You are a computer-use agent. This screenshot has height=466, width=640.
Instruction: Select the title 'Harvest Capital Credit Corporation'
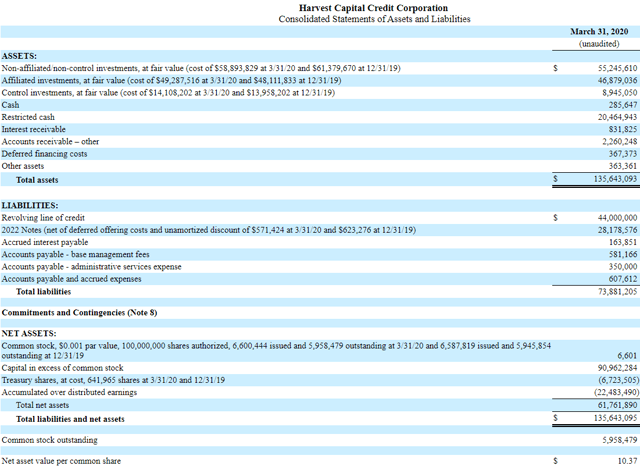373,8
